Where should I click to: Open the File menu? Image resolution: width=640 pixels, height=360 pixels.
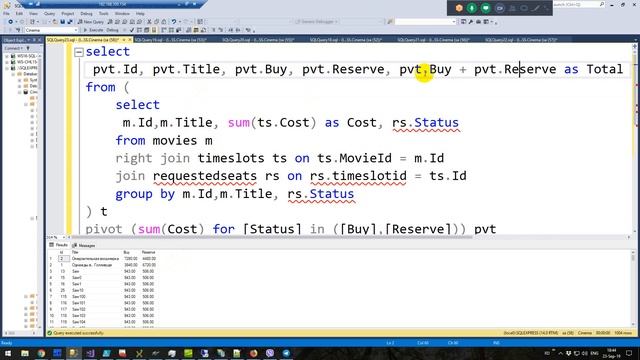6,13
